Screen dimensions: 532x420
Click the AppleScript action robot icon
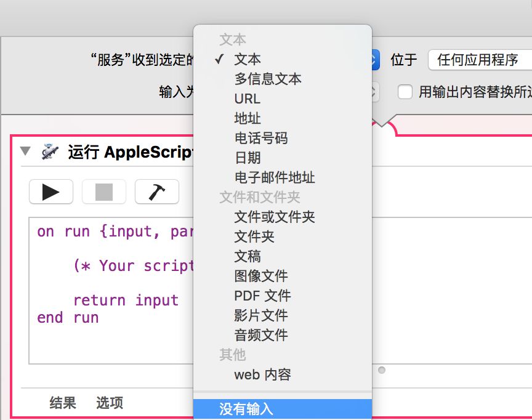(49, 151)
